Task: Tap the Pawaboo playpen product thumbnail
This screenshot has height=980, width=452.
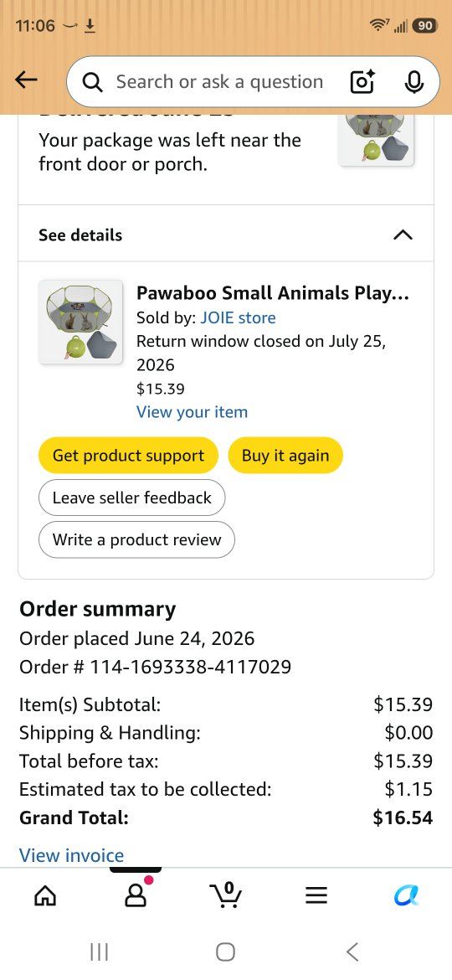Action: coord(80,322)
